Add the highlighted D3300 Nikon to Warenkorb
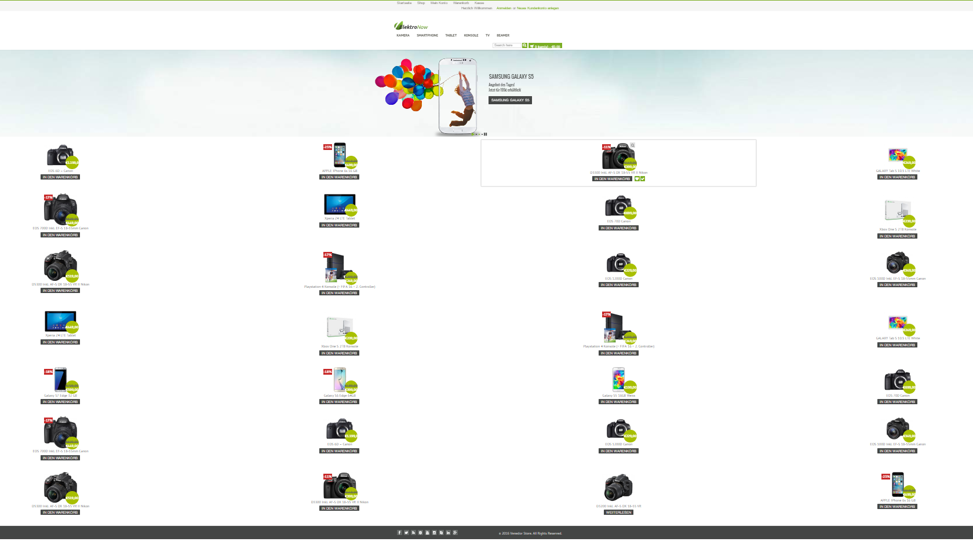 pyautogui.click(x=612, y=179)
